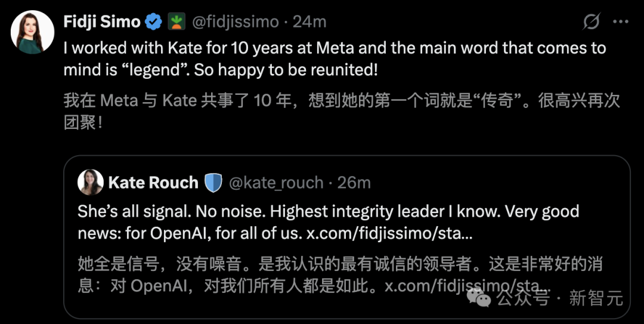This screenshot has height=324, width=644.
Task: Open the three-dot more options menu
Action: [x=621, y=23]
